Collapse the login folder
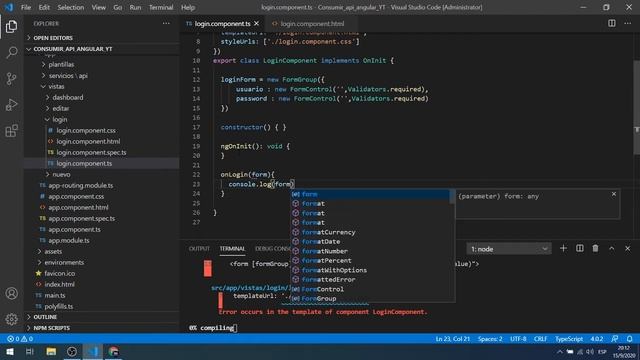This screenshot has height=360, width=640. (60, 120)
